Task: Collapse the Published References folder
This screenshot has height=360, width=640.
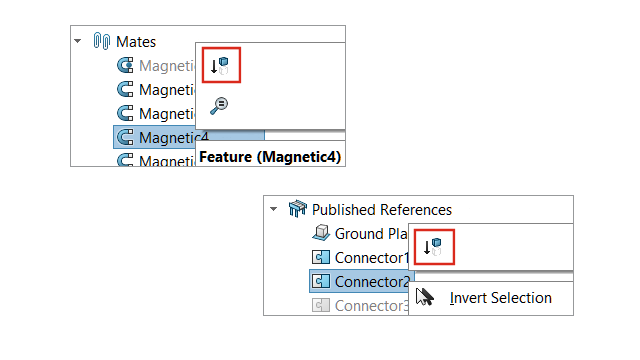Action: 273,209
